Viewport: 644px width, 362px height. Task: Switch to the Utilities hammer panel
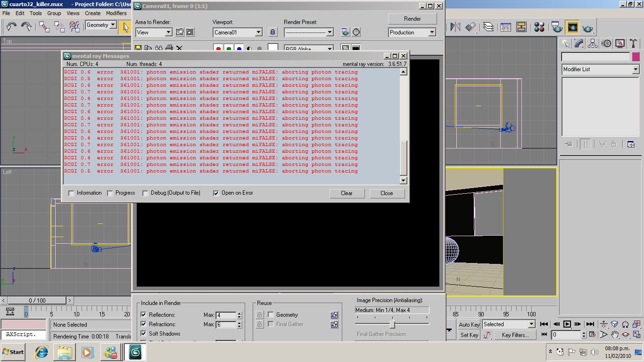click(633, 44)
